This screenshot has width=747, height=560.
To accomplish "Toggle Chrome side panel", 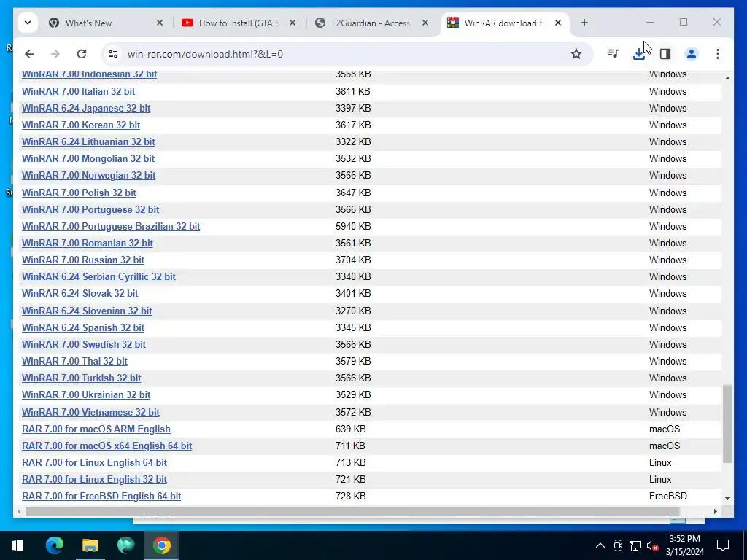I will tap(665, 54).
